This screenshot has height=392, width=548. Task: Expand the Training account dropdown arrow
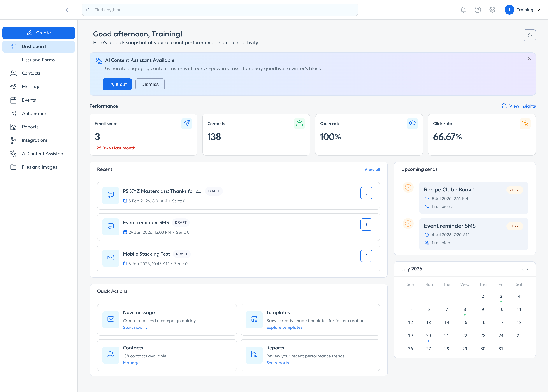(x=538, y=10)
